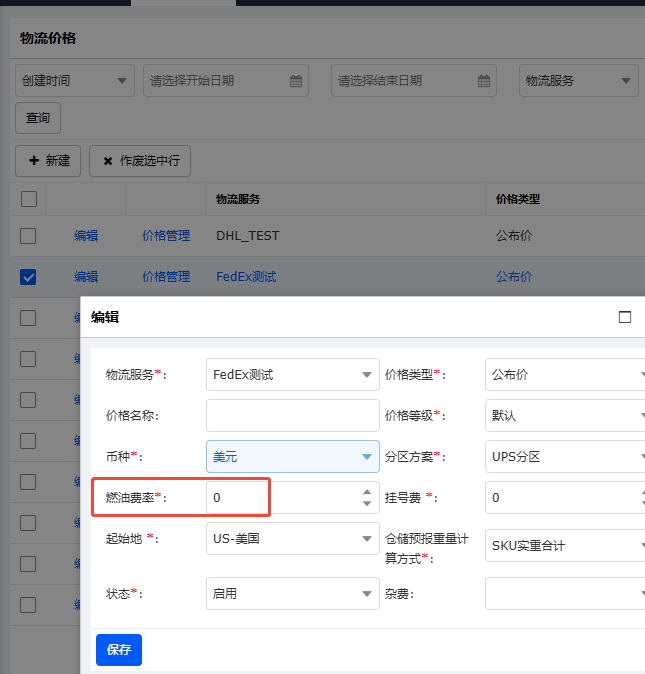Screen dimensions: 645x674
Task: Open 价格管理 link for DHL_TEST
Action: click(166, 236)
